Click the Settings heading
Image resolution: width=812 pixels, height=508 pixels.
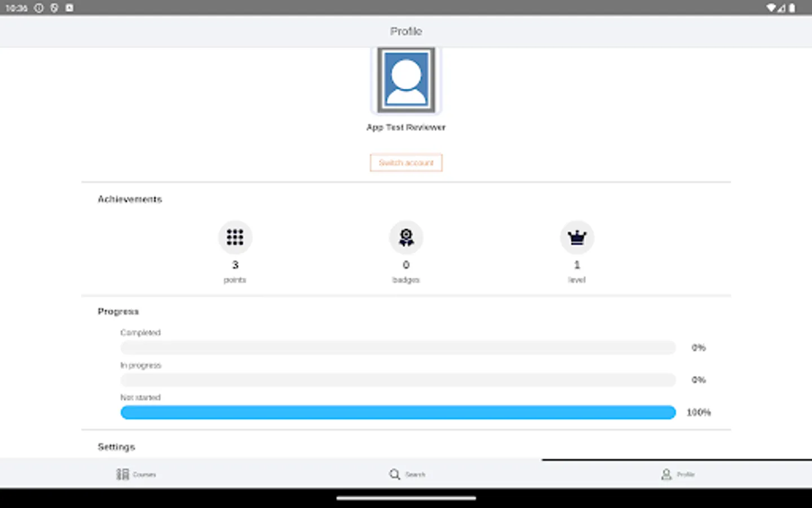pos(116,446)
